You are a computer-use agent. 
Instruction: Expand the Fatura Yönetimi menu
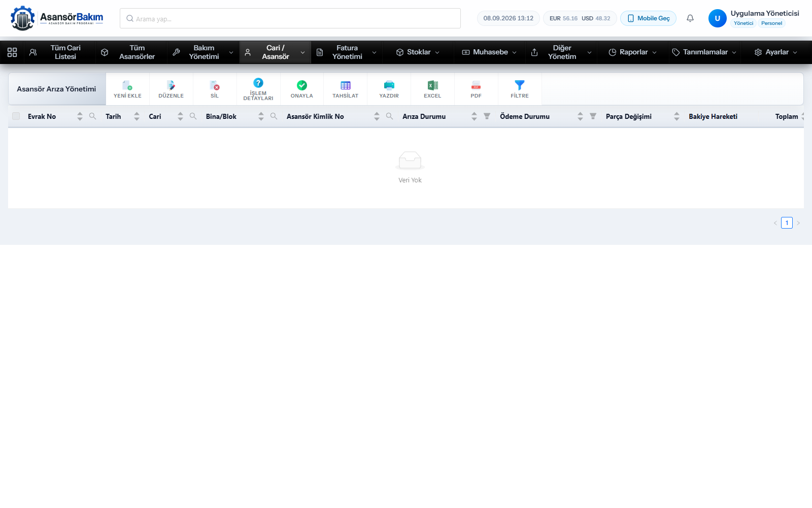point(347,52)
